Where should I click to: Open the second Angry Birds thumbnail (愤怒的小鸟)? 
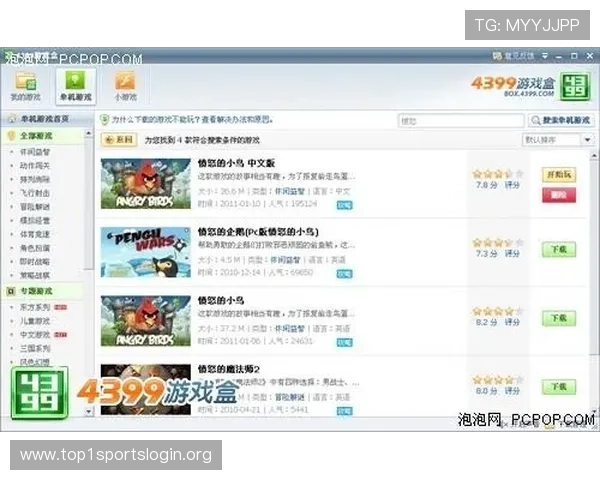pyautogui.click(x=146, y=321)
